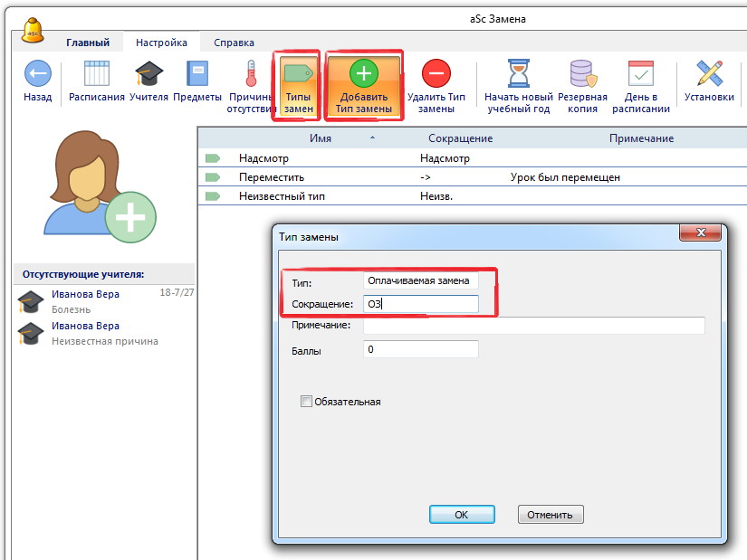The image size is (747, 560).
Task: Switch to the Главный tab
Action: pos(88,43)
